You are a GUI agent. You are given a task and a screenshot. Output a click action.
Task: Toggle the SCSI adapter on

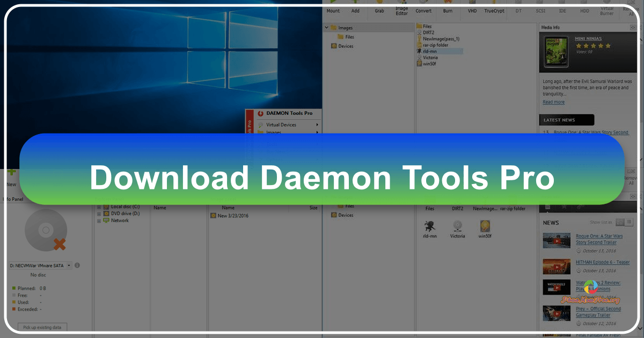[540, 10]
